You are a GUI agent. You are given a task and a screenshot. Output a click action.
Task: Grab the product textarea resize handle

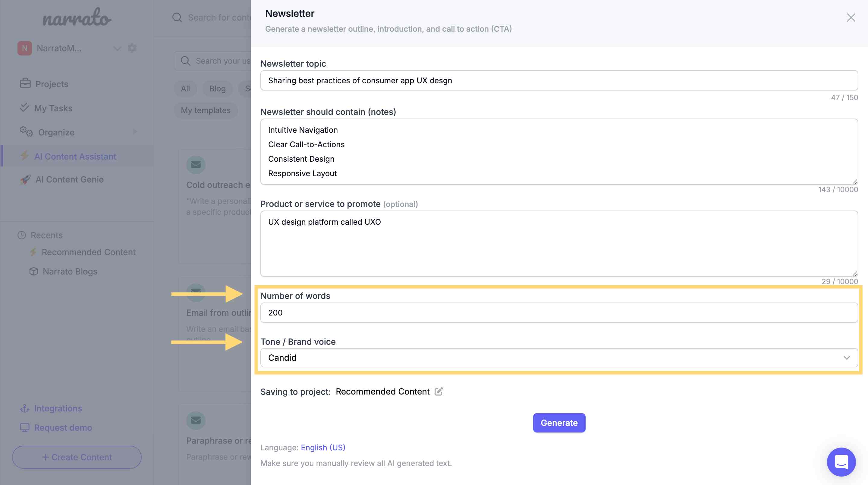[854, 274]
